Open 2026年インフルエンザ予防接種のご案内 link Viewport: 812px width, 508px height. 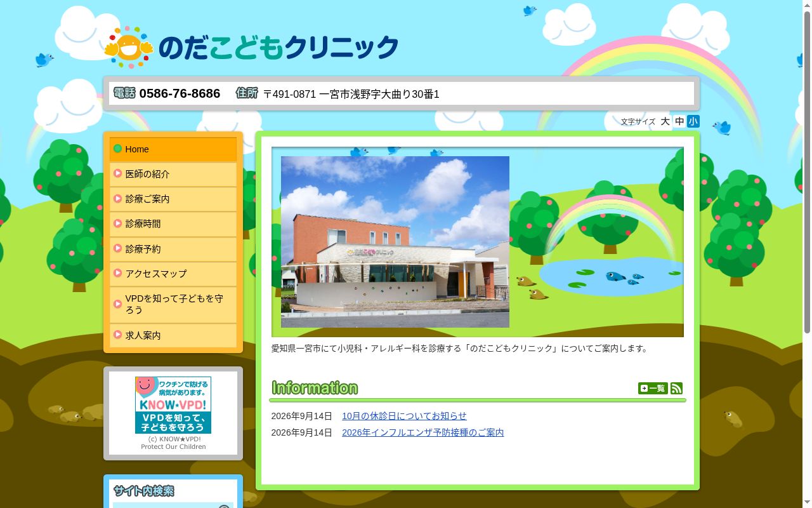(x=422, y=432)
